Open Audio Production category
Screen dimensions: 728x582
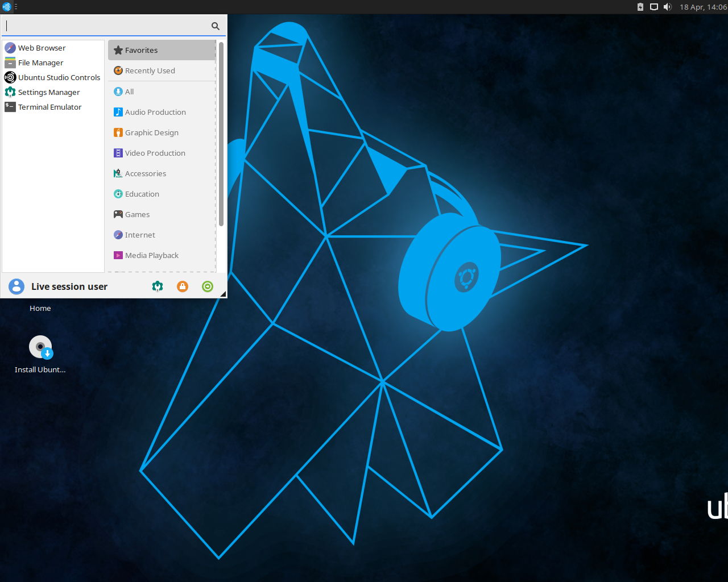point(162,112)
